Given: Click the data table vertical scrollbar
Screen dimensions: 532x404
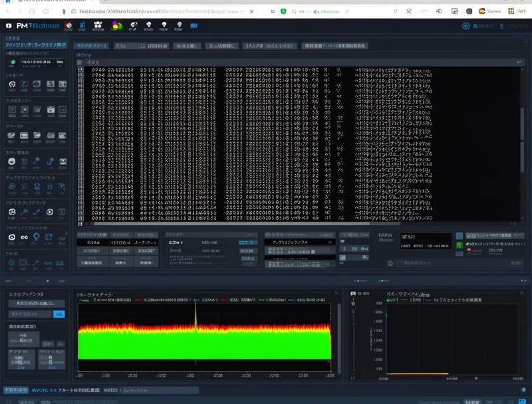Looking at the screenshot, I should pos(521,126).
